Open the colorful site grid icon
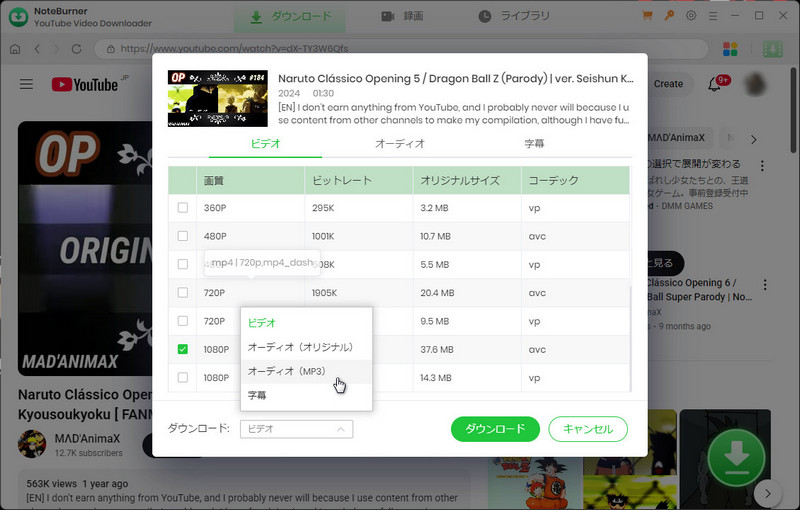Viewport: 800px width, 510px height. point(730,49)
